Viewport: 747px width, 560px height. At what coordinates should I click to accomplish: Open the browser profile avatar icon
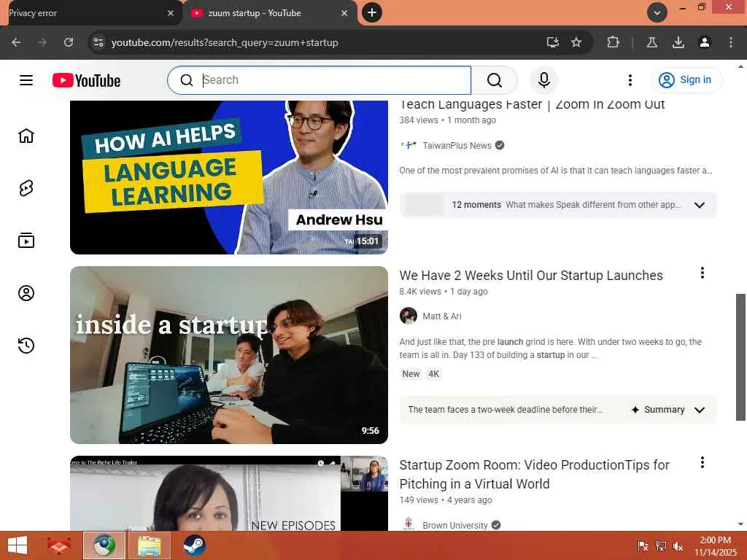point(705,42)
